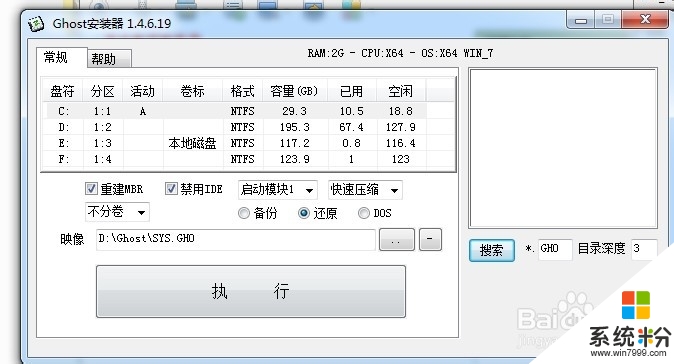Image resolution: width=674 pixels, height=364 pixels.
Task: Click the 目录深度 input field
Action: tap(644, 249)
